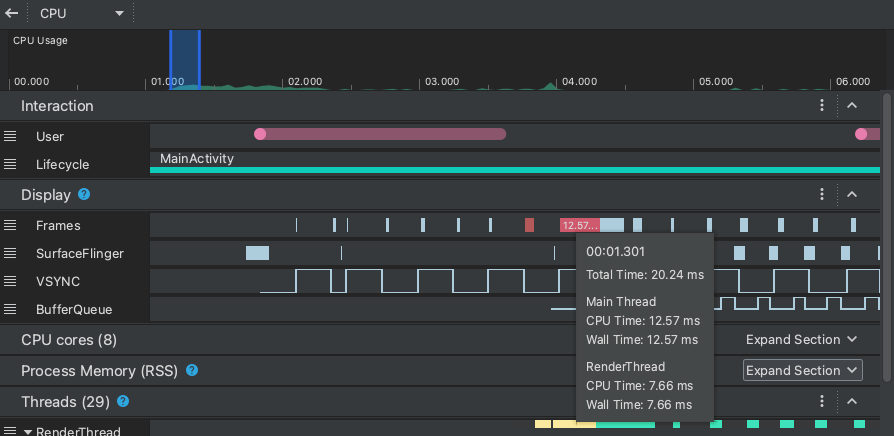Screen dimensions: 894x436
Task: Expand the CPU cores section
Action: (x=801, y=340)
